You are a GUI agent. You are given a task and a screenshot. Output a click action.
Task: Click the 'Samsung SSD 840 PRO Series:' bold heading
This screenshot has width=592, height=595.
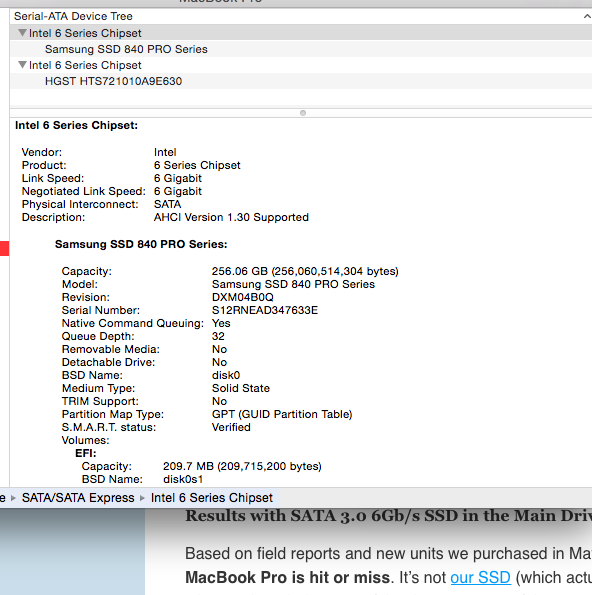click(141, 244)
